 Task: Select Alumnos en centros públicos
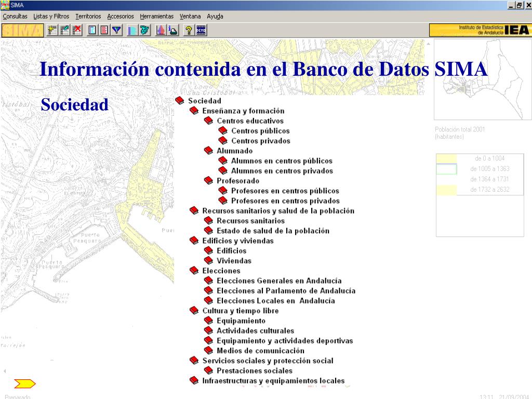(x=282, y=161)
